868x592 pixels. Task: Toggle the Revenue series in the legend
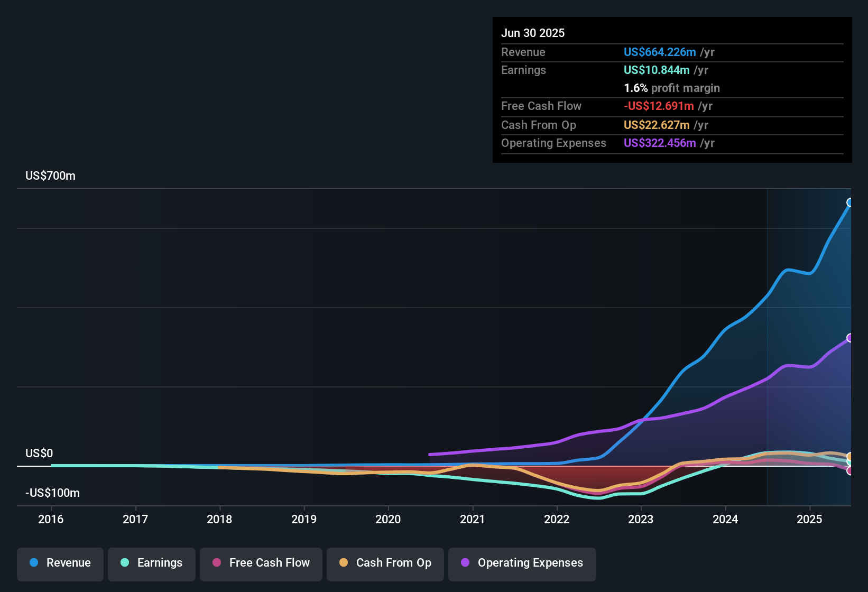[x=60, y=564]
